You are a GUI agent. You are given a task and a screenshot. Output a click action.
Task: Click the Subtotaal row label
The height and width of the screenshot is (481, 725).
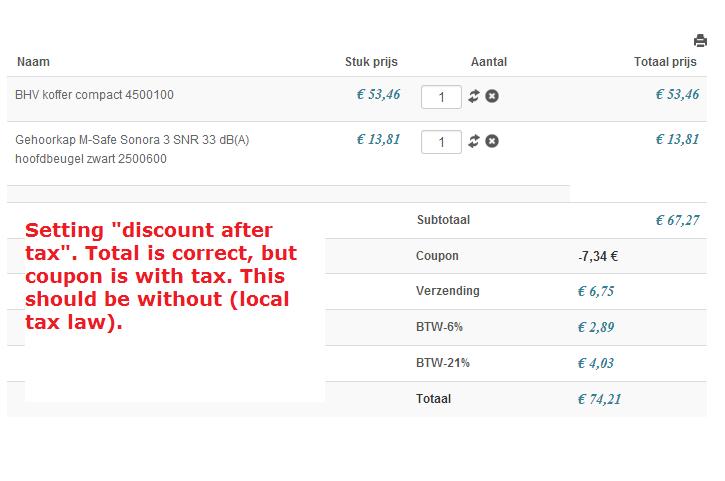tap(443, 220)
